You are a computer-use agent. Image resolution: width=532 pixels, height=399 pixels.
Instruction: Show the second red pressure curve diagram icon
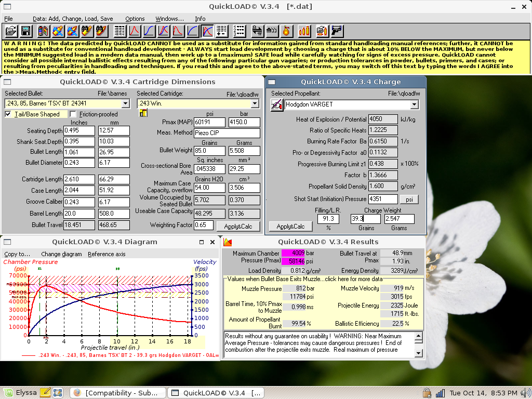click(178, 31)
